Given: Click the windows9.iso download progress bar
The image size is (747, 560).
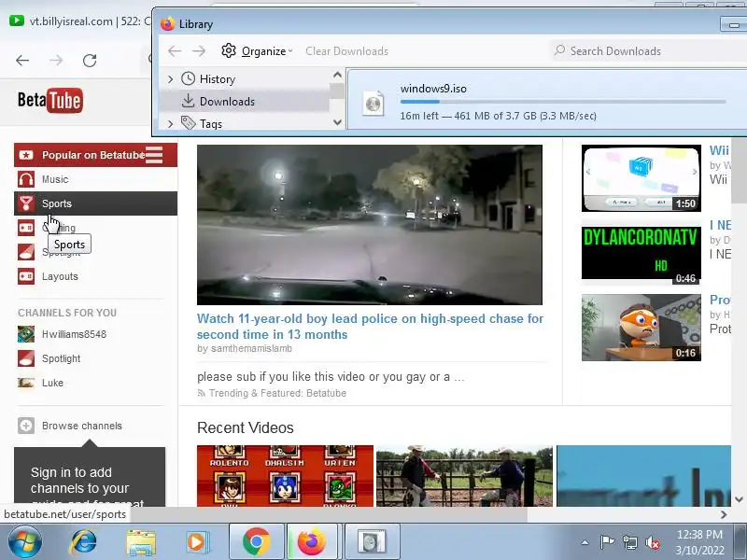Looking at the screenshot, I should (563, 102).
